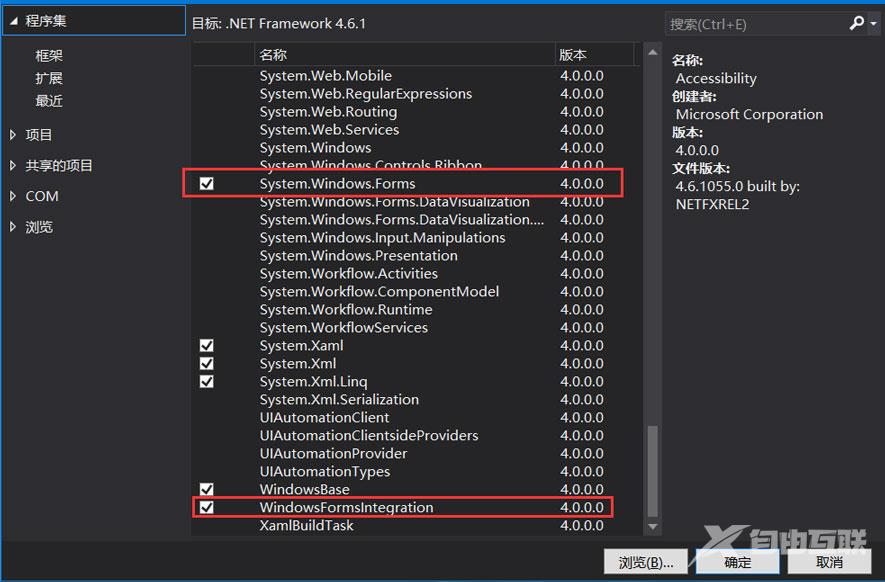
Task: Expand the 项目 category
Action: pos(13,135)
